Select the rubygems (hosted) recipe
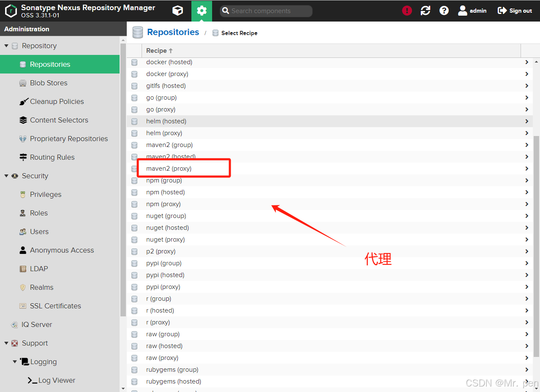The height and width of the screenshot is (392, 540). (x=330, y=381)
